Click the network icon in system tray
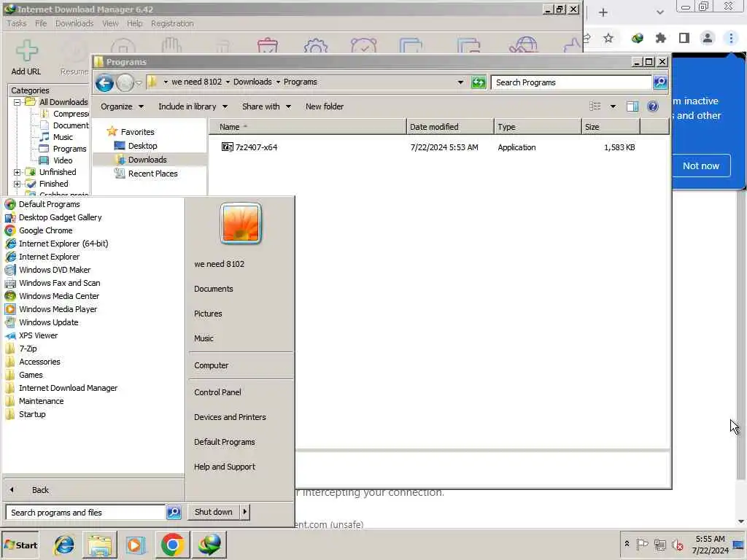747x560 pixels. tap(659, 544)
